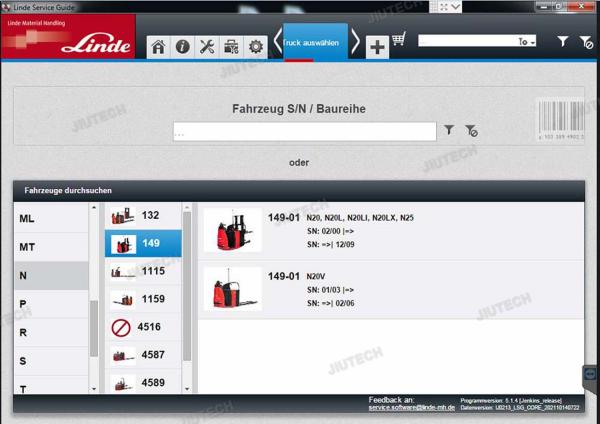
Task: Clear filter icon in top header
Action: click(x=586, y=42)
